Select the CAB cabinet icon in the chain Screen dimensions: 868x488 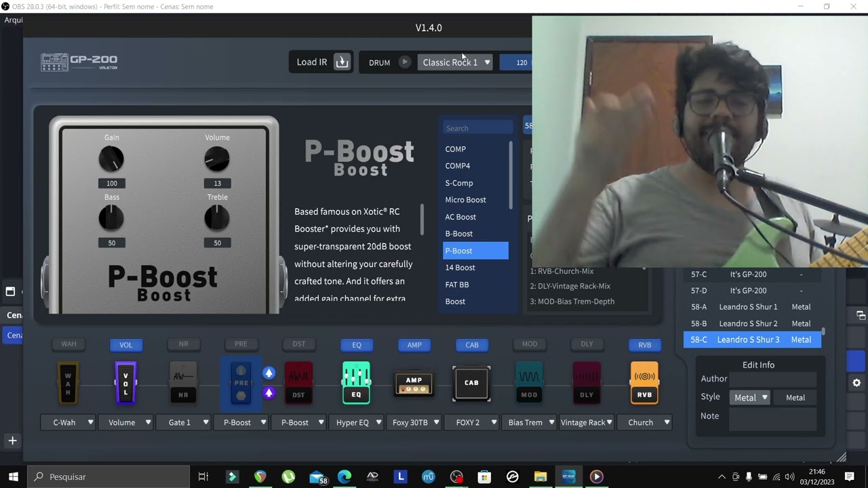pos(471,383)
